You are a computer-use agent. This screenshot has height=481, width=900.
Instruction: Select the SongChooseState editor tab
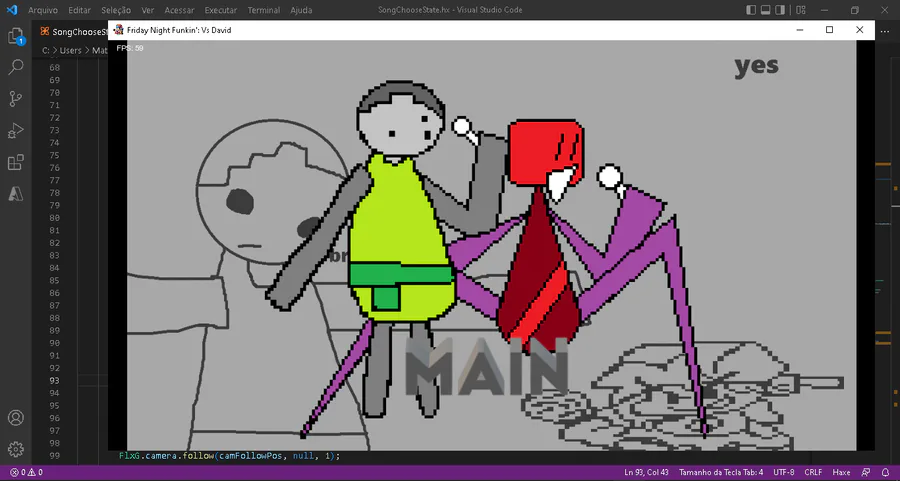point(73,32)
